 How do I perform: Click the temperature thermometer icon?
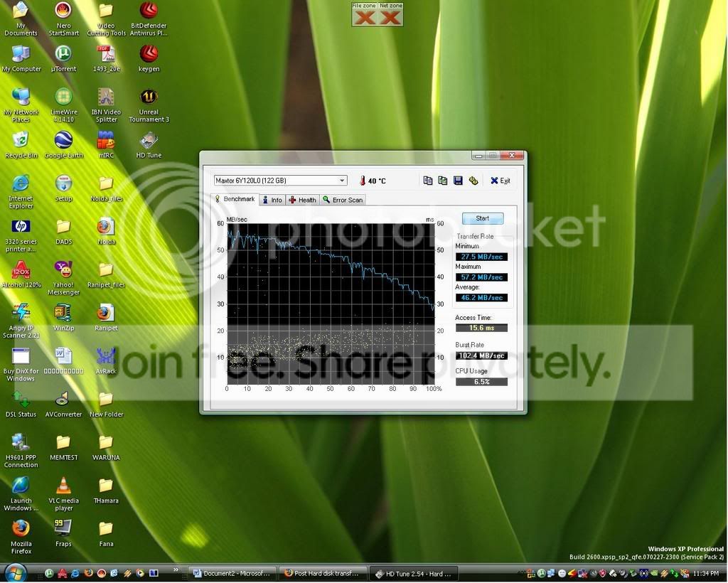click(x=363, y=181)
